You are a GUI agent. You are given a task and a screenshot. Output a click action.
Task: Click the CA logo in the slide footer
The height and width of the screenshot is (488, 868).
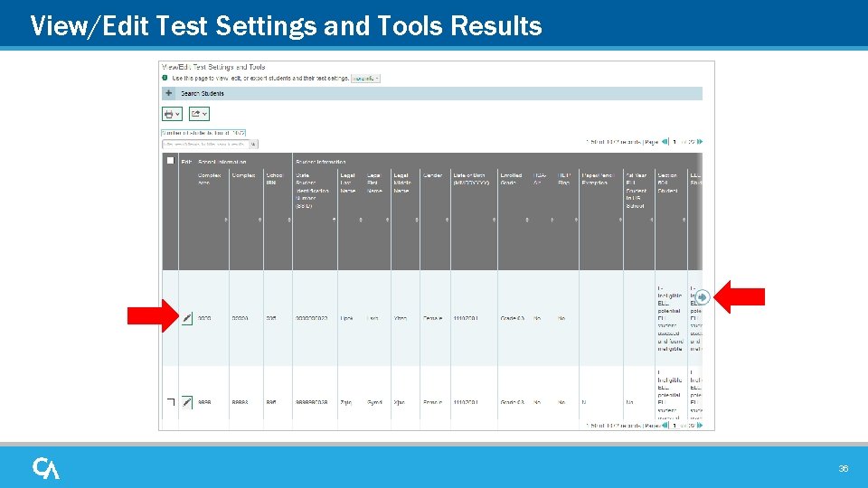point(46,468)
